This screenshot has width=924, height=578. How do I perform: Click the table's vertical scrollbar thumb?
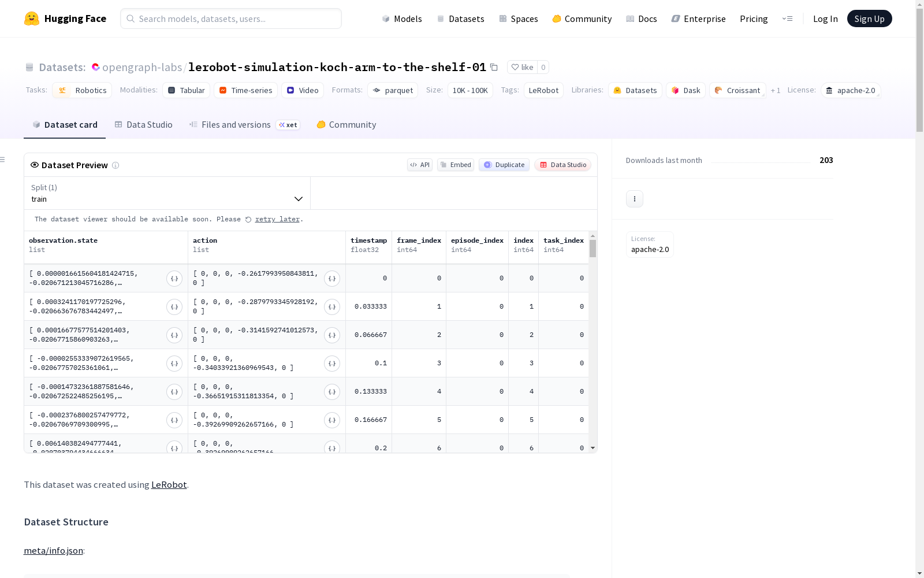593,249
